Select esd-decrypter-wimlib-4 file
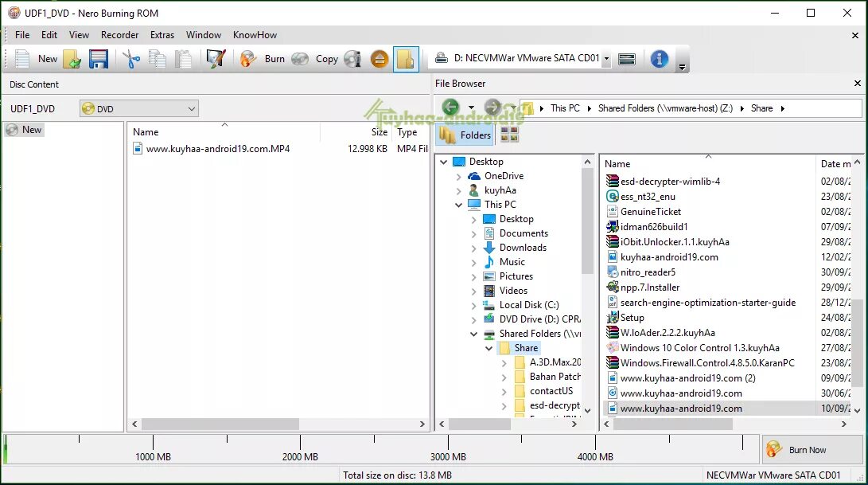 tap(670, 182)
